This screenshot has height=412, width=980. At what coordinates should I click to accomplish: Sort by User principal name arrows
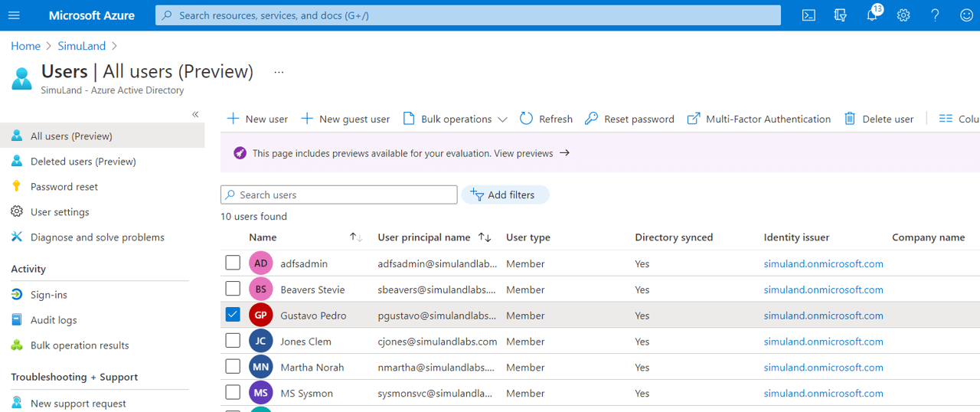(x=485, y=237)
